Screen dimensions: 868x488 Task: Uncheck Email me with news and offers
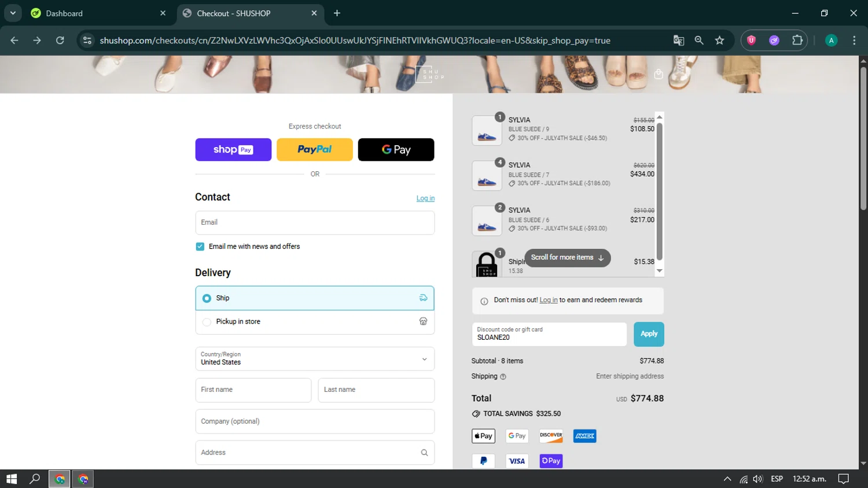click(x=200, y=247)
